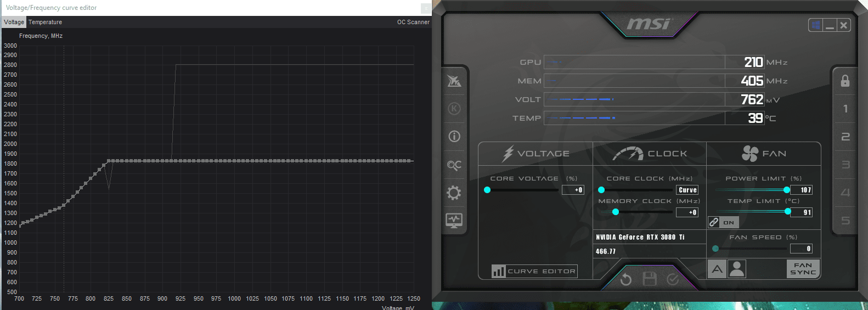The width and height of the screenshot is (868, 310).
Task: Click the Core Voltage +0 value field
Action: [x=573, y=190]
